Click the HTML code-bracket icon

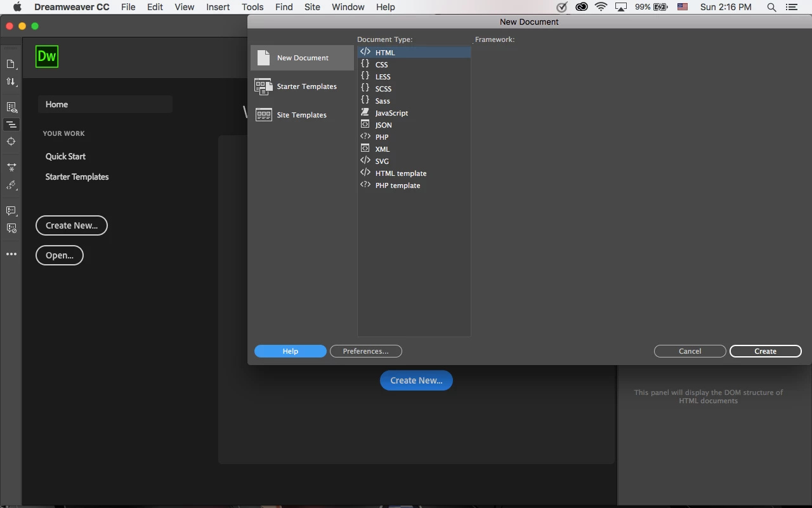tap(365, 52)
